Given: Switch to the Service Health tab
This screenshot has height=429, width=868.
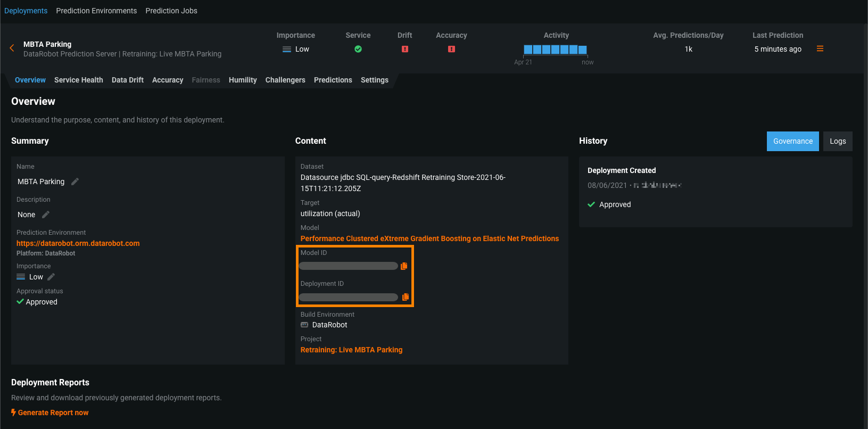Looking at the screenshot, I should pyautogui.click(x=79, y=80).
